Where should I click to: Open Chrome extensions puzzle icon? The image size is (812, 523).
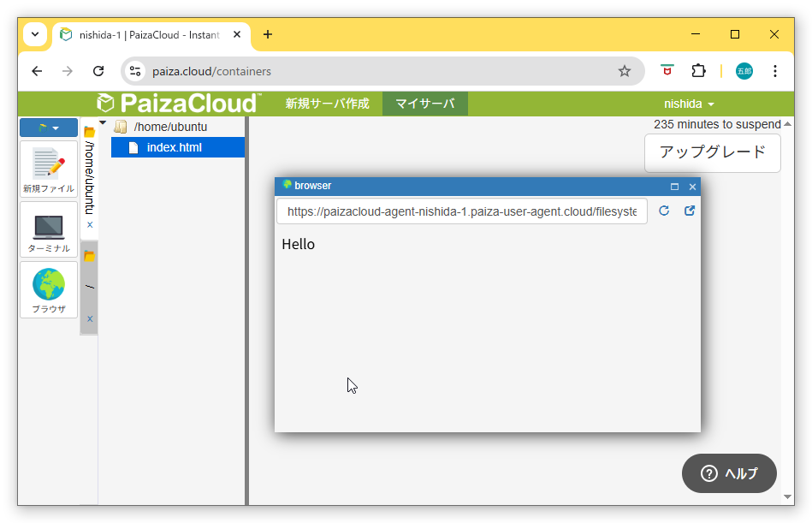click(698, 71)
